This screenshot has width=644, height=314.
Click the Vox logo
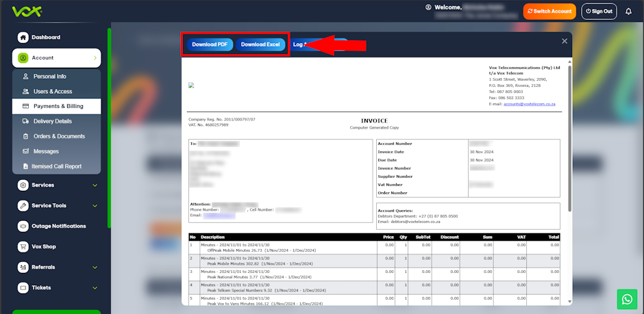pyautogui.click(x=25, y=11)
